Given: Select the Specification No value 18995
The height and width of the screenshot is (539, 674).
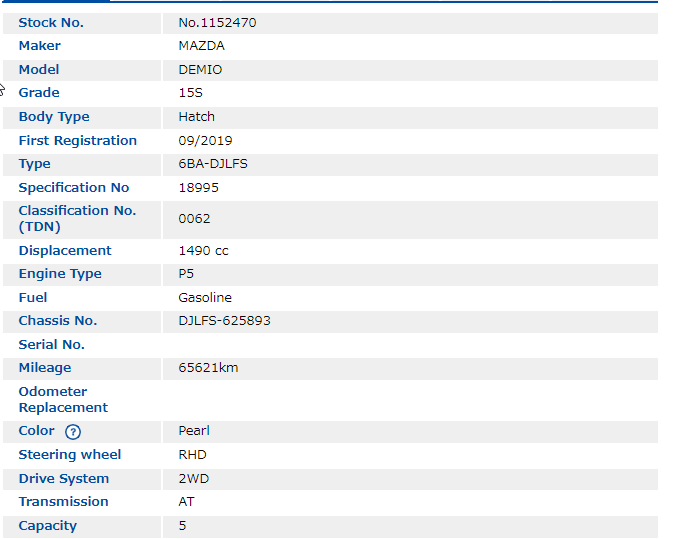Looking at the screenshot, I should pyautogui.click(x=198, y=188).
